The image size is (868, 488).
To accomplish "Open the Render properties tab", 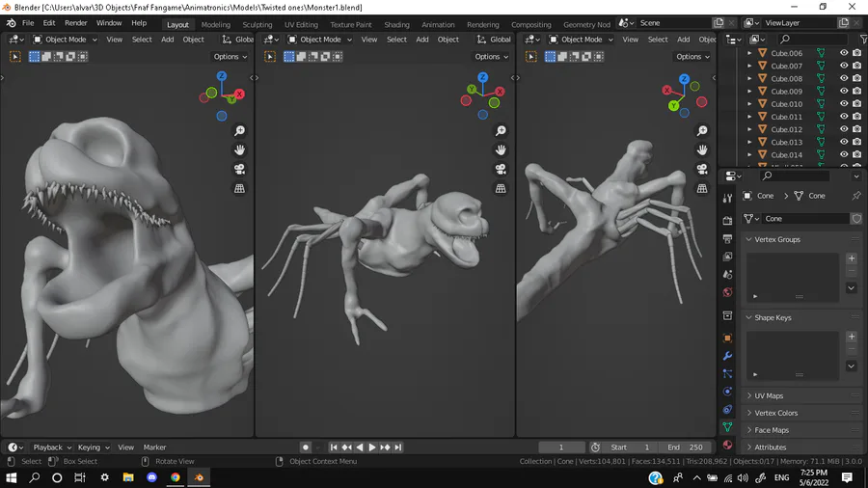I will [727, 221].
